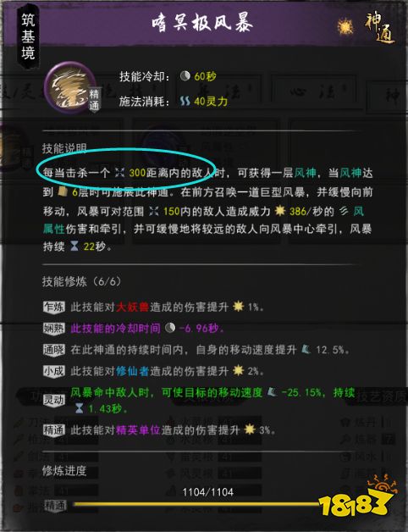
Task: Click the range icon before 300距离
Action: click(119, 173)
